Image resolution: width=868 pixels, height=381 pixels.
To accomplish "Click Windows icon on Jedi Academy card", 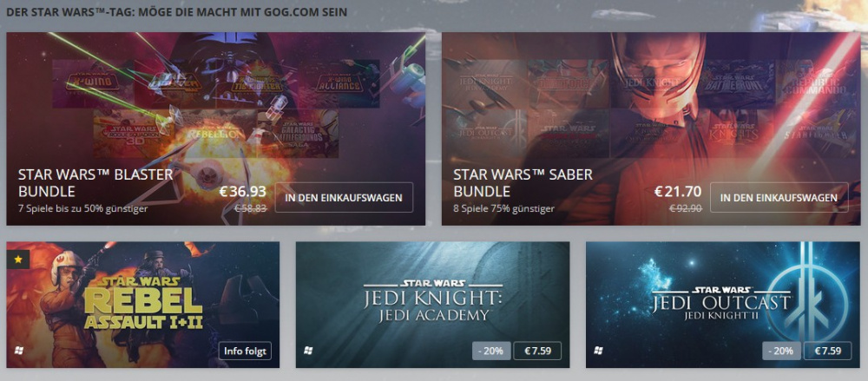I will click(308, 351).
